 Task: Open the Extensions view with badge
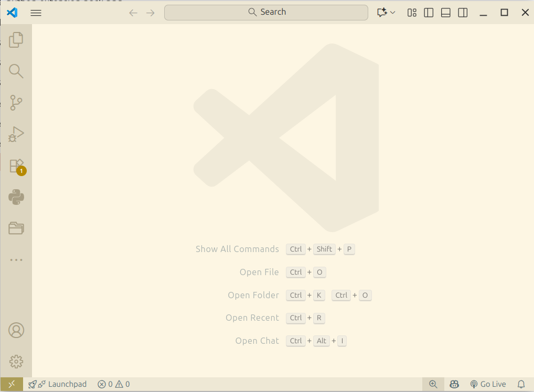coord(16,166)
